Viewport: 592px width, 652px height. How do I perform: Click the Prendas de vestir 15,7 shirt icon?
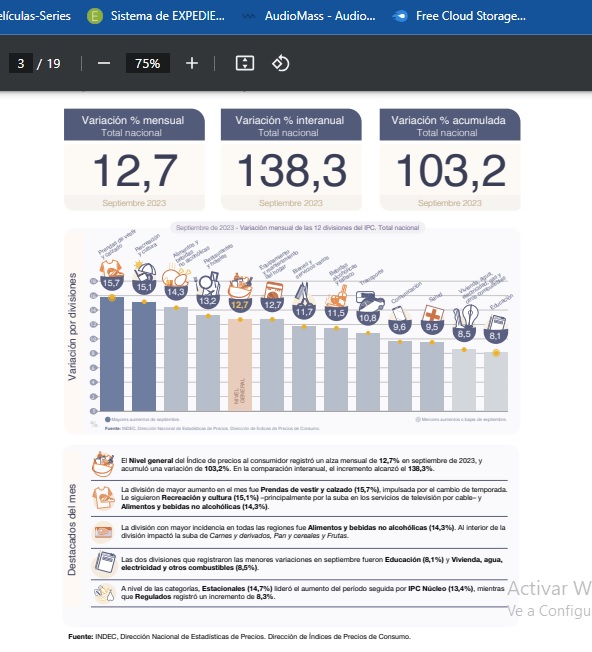point(111,269)
